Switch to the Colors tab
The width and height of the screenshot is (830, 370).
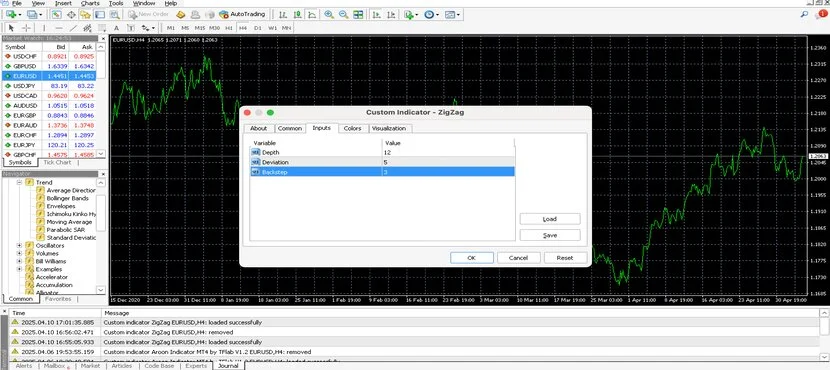pos(353,129)
